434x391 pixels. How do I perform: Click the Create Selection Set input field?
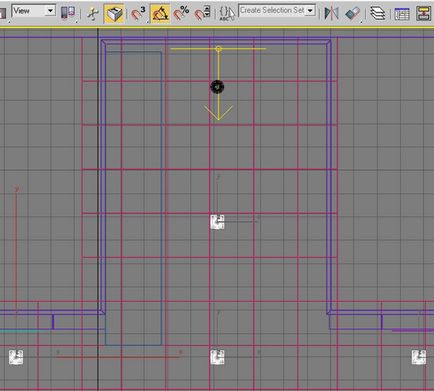point(272,11)
